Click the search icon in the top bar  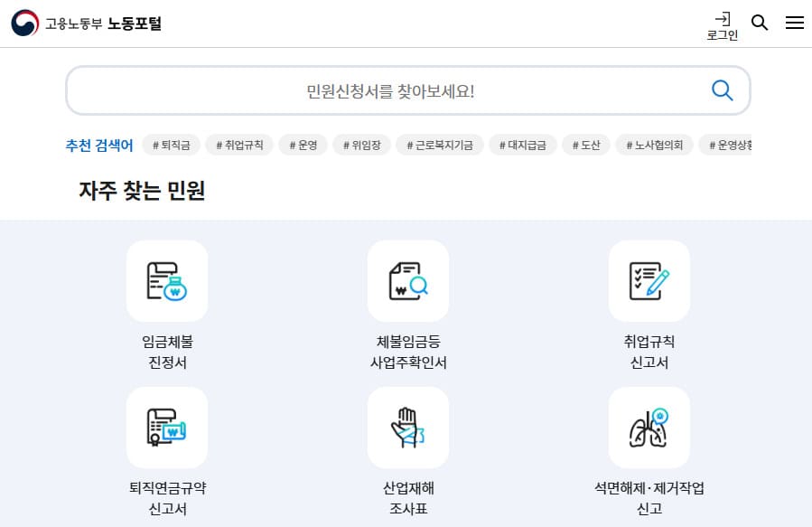point(760,23)
